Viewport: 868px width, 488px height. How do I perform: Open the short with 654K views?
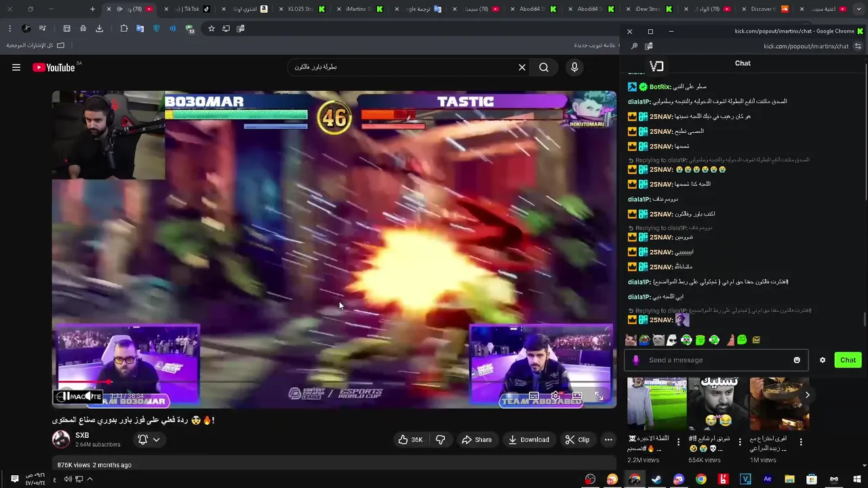coord(718,405)
